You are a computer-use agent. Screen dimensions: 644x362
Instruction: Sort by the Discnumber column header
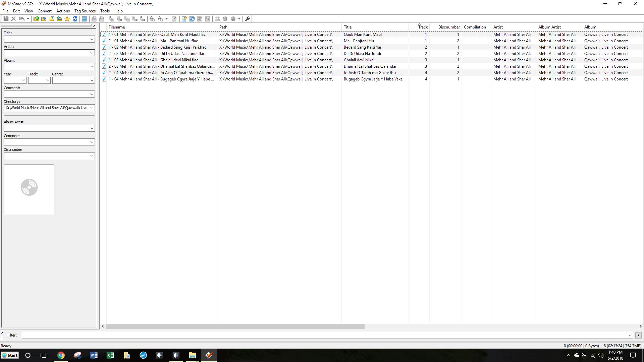pyautogui.click(x=449, y=27)
